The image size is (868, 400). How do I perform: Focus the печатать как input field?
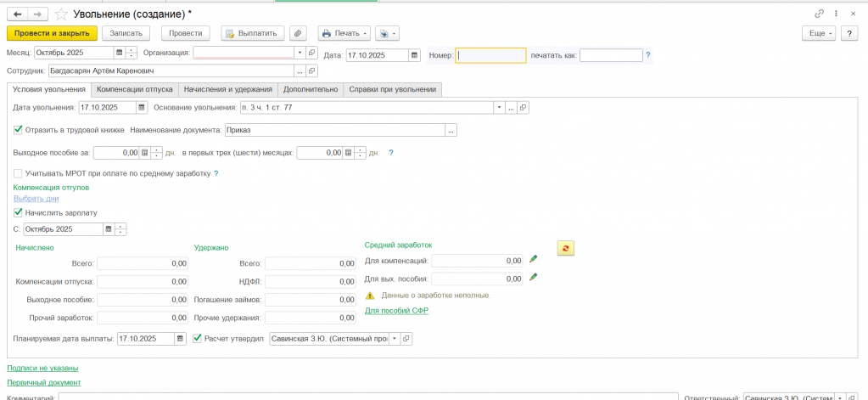611,55
